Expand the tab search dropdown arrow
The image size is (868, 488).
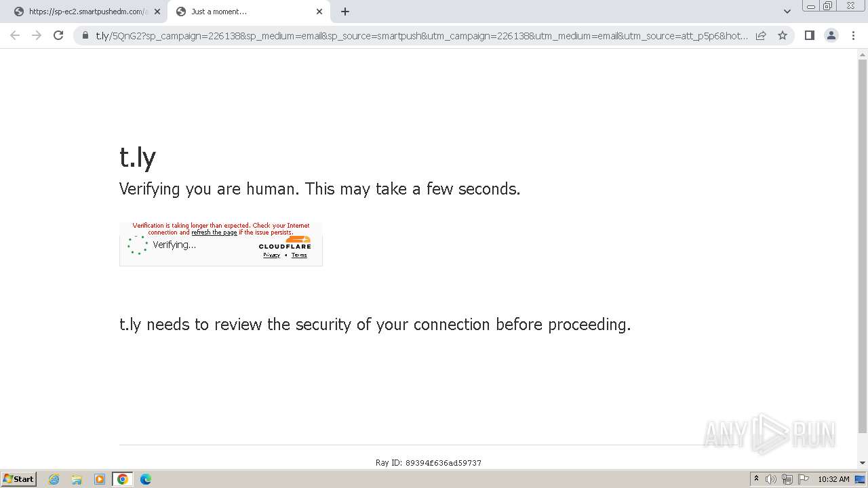(787, 12)
